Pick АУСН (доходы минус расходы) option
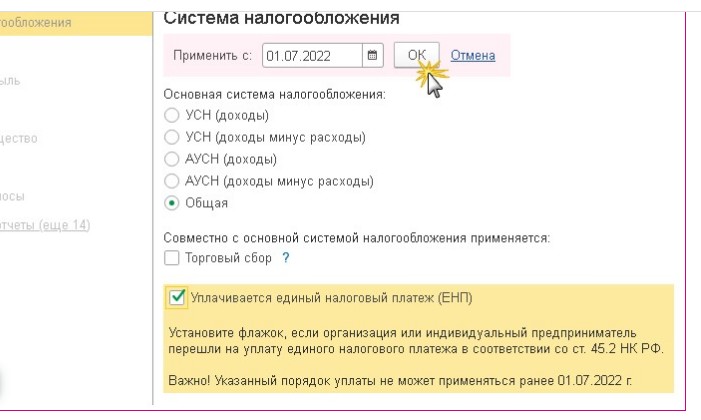Image resolution: width=701 pixels, height=420 pixels. (169, 181)
